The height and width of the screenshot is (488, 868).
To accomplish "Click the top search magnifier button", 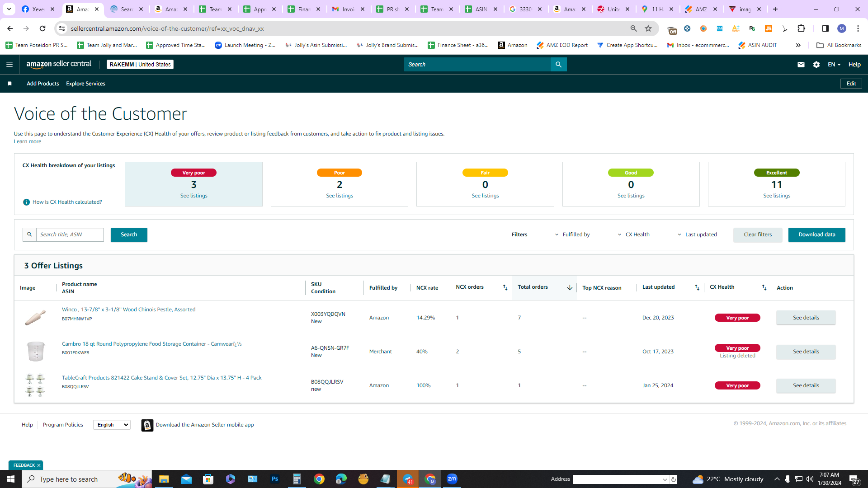I will coord(558,65).
